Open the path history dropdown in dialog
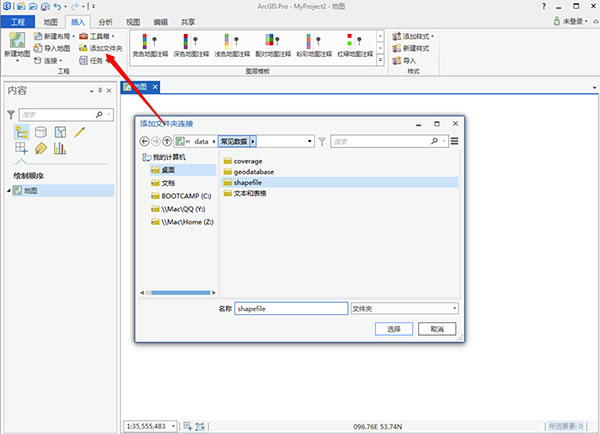 309,142
